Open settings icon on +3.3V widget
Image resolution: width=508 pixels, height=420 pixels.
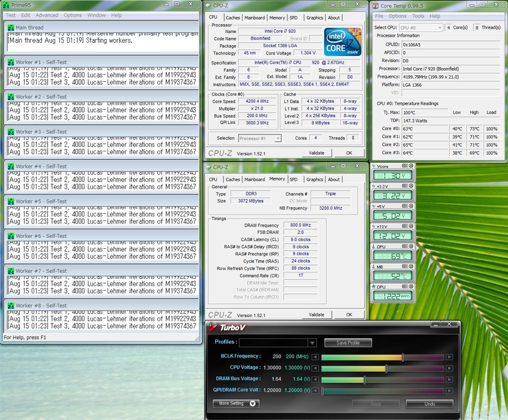coord(405,186)
